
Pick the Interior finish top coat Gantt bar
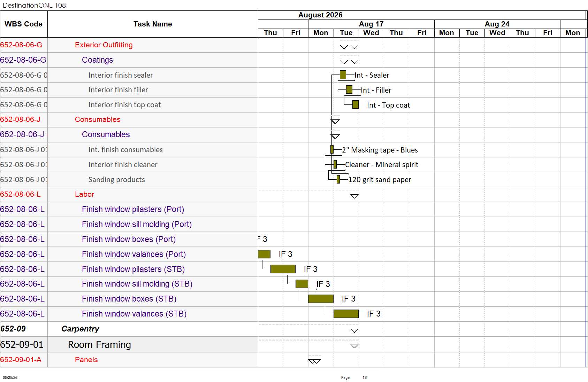tap(356, 105)
